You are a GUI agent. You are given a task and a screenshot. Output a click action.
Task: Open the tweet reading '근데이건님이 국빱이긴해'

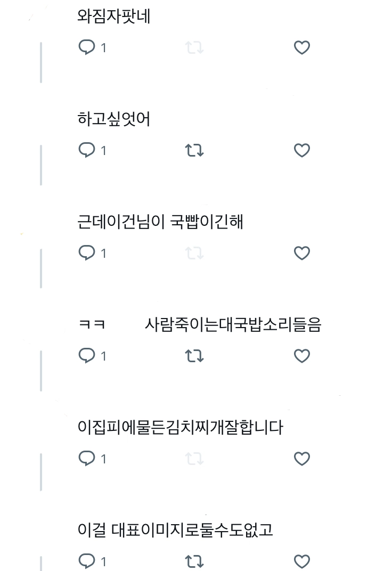point(160,222)
